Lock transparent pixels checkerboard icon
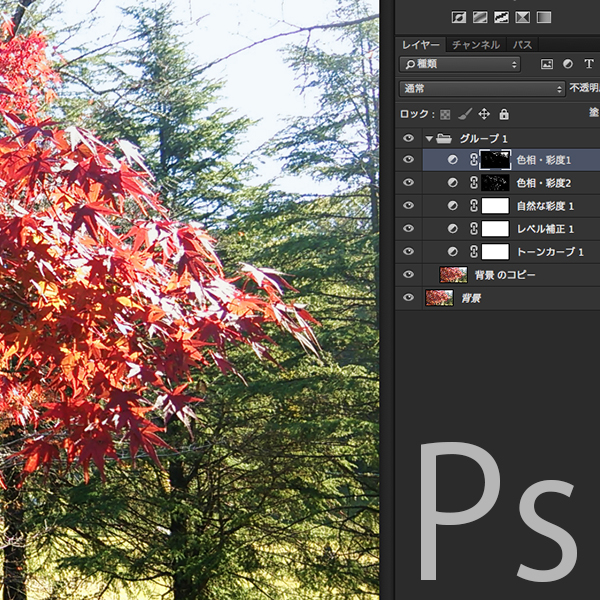Viewport: 600px width, 600px height. pyautogui.click(x=445, y=114)
